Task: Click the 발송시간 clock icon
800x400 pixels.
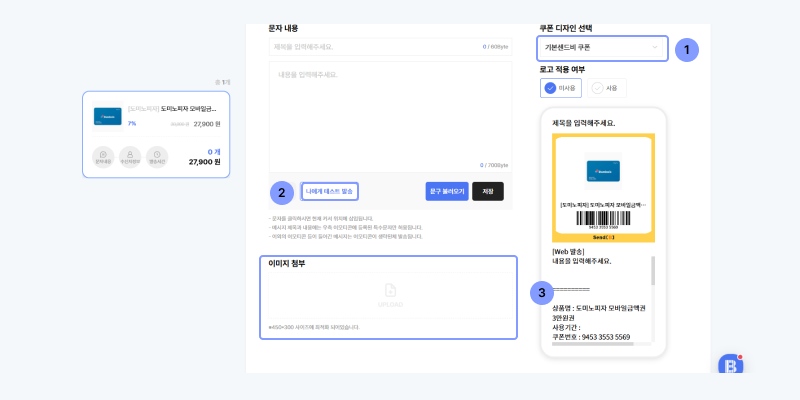Action: (x=156, y=155)
